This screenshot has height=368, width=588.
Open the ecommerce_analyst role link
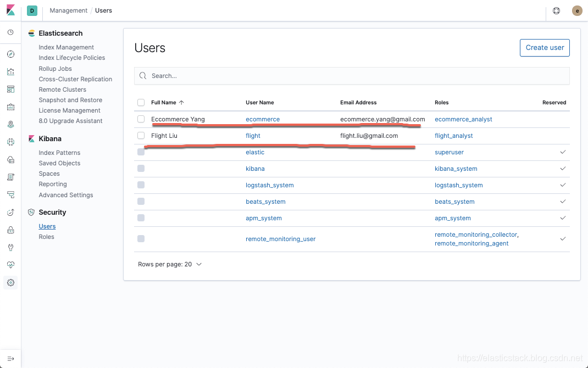coord(463,119)
